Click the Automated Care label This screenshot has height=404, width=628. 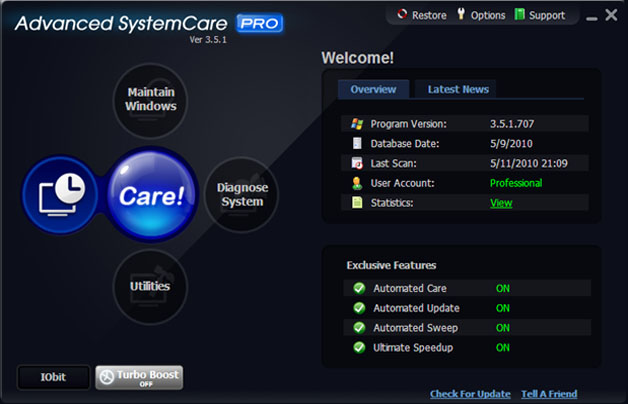pos(410,288)
